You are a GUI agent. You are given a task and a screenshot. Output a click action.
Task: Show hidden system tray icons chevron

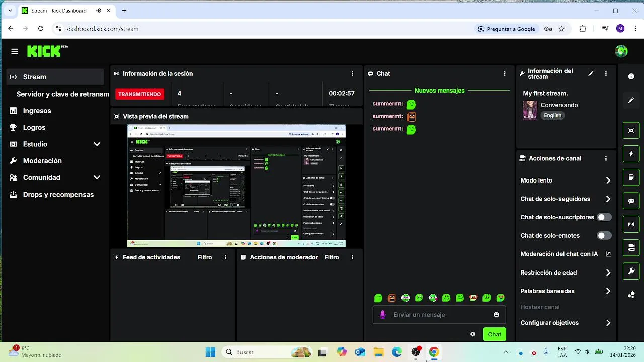506,352
